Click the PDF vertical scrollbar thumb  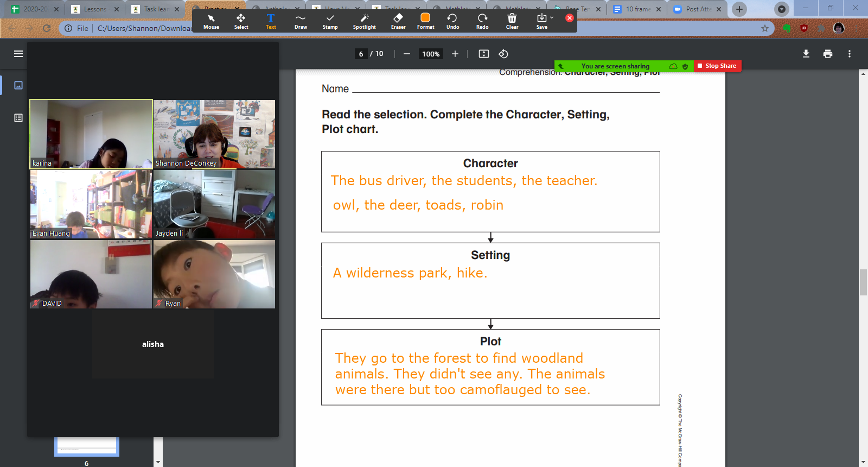(x=863, y=282)
